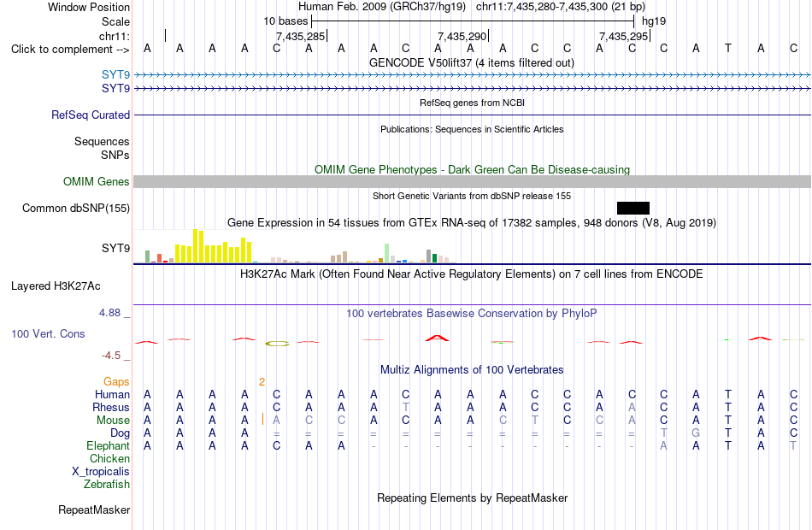Click the olive C in the PhyloP logo
The image size is (812, 530).
277,343
